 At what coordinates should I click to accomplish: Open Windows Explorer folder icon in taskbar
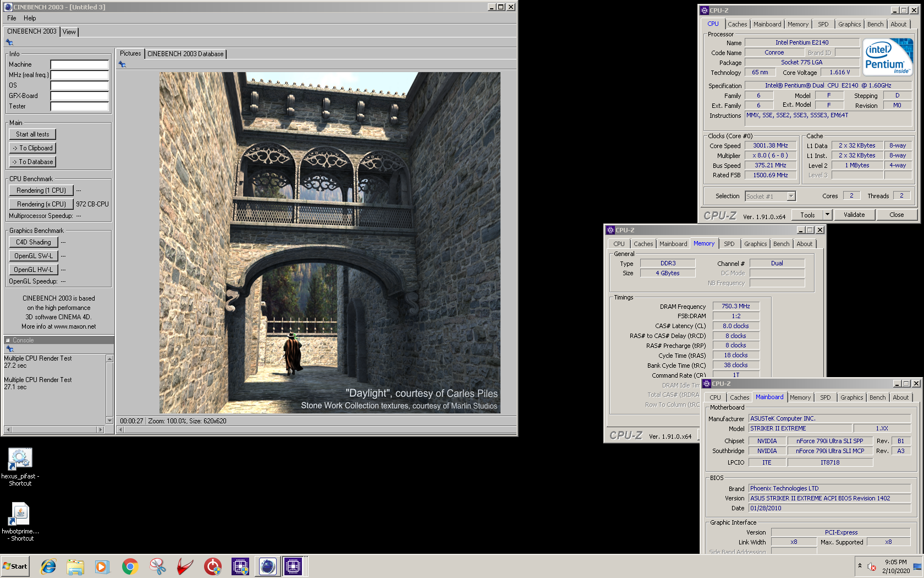(x=75, y=566)
